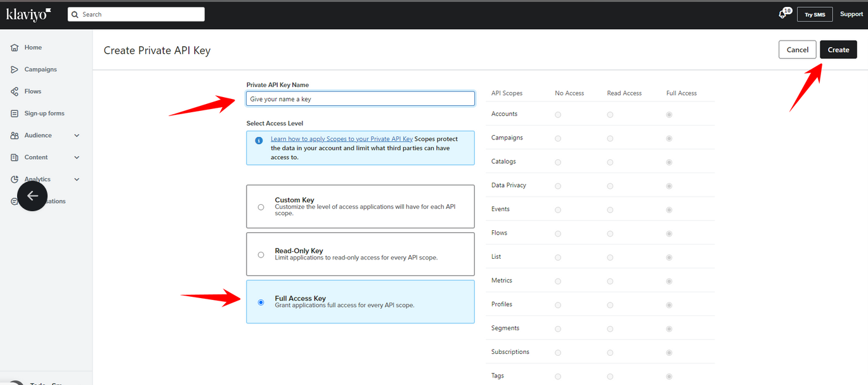This screenshot has height=385, width=868.
Task: Open the notifications bell
Action: click(x=783, y=14)
